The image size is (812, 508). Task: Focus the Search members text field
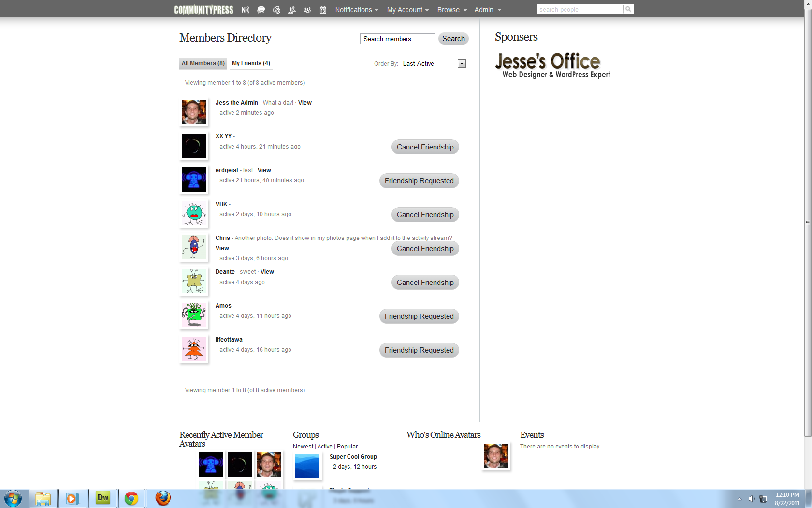[x=397, y=39]
